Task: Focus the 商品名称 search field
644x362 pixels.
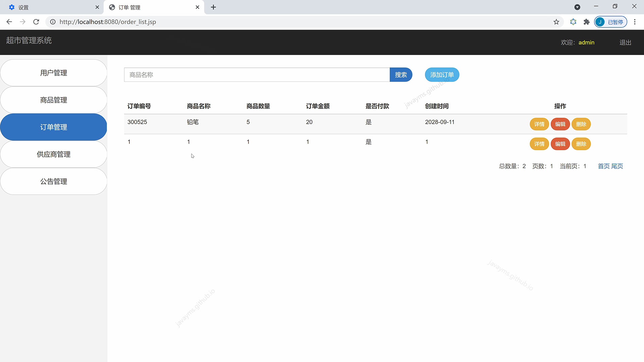Action: coord(257,75)
